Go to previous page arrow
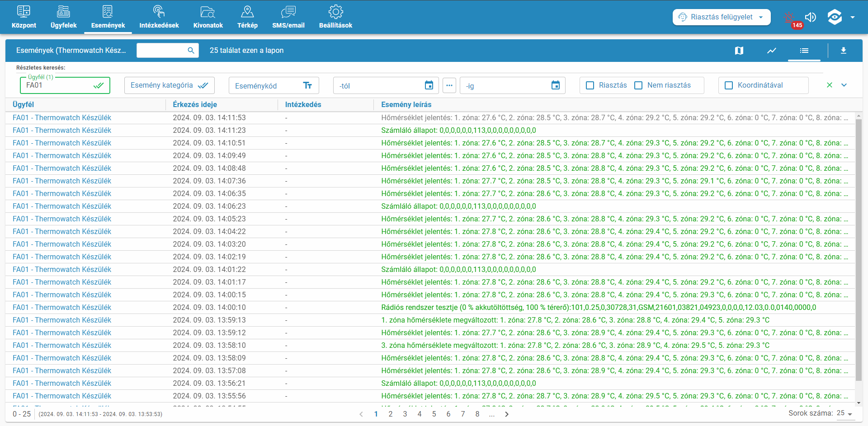 361,414
